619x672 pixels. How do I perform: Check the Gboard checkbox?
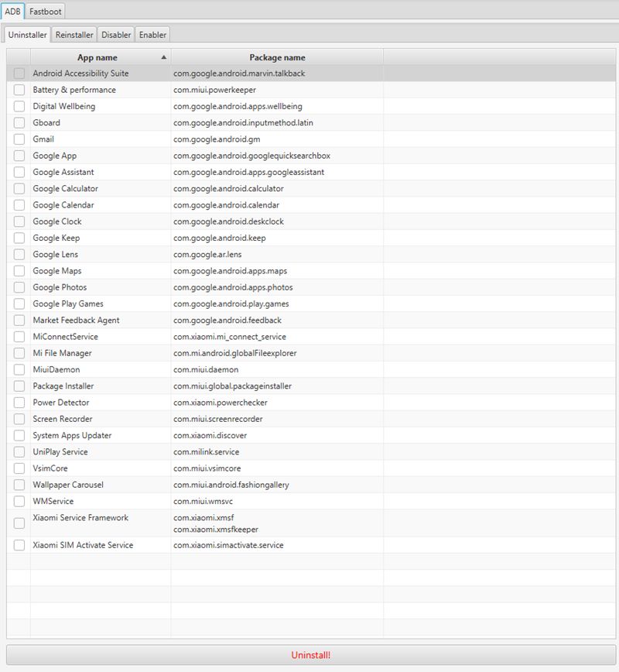coord(19,122)
